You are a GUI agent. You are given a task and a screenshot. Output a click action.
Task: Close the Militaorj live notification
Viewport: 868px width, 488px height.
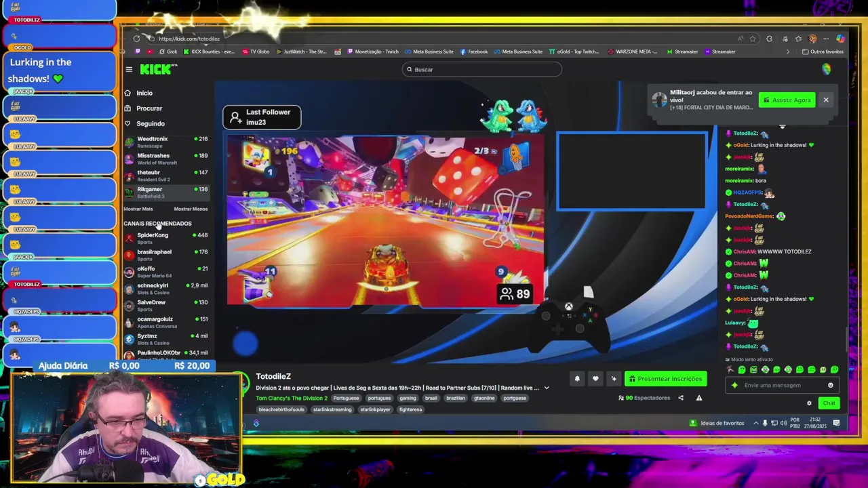826,100
